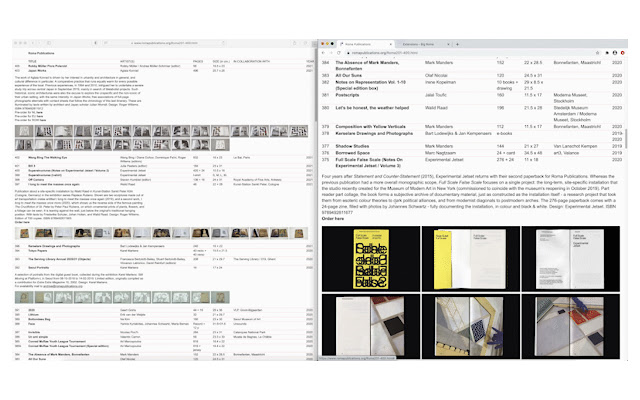Open white text spread thumbnail at top right
Viewport: 640px width, 400px height.
pos(571,259)
